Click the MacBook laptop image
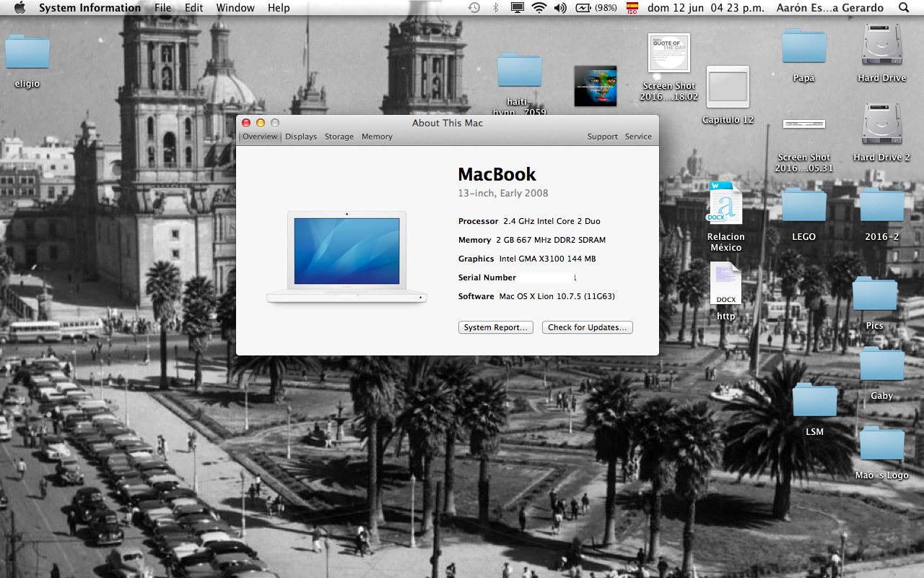This screenshot has height=578, width=924. coord(346,256)
